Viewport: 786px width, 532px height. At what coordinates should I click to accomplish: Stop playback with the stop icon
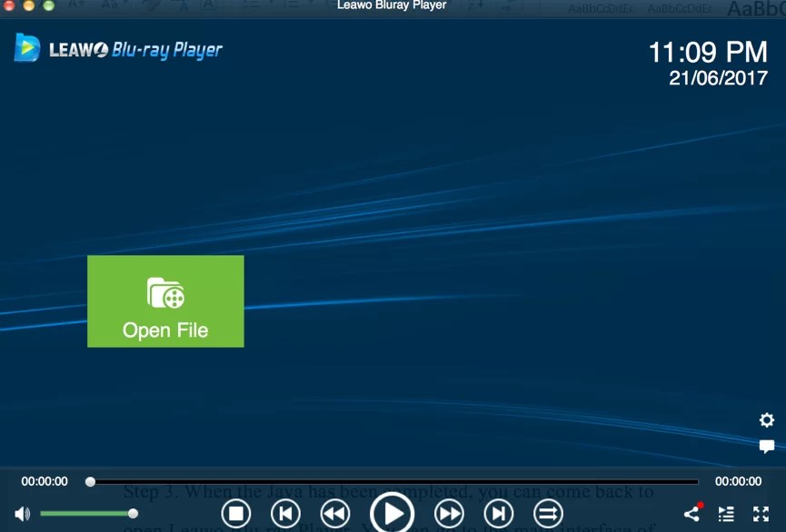(x=236, y=513)
